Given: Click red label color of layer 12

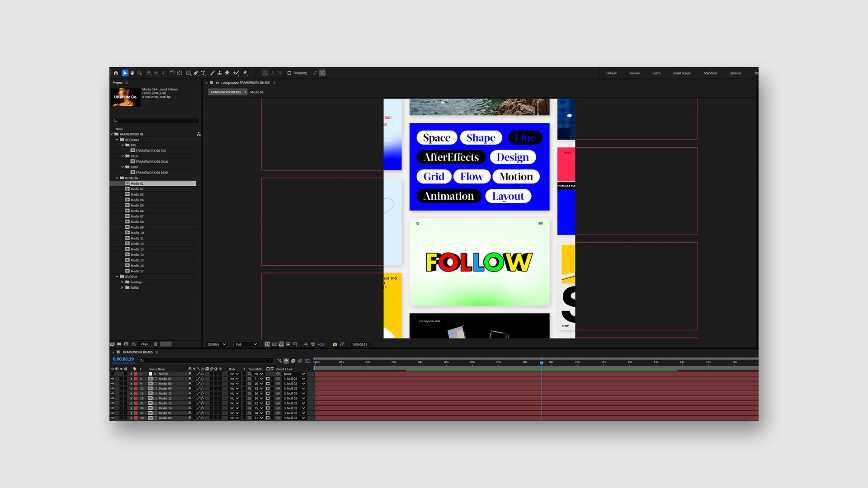Looking at the screenshot, I should pos(136,389).
